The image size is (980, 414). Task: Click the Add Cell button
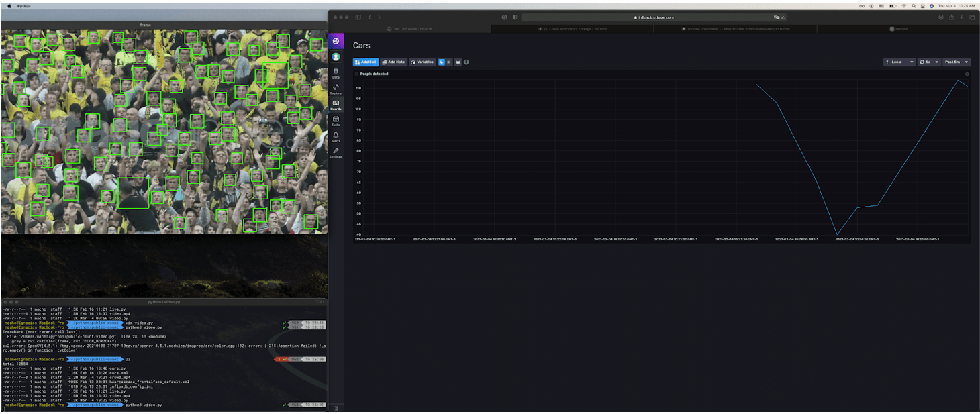tap(366, 62)
